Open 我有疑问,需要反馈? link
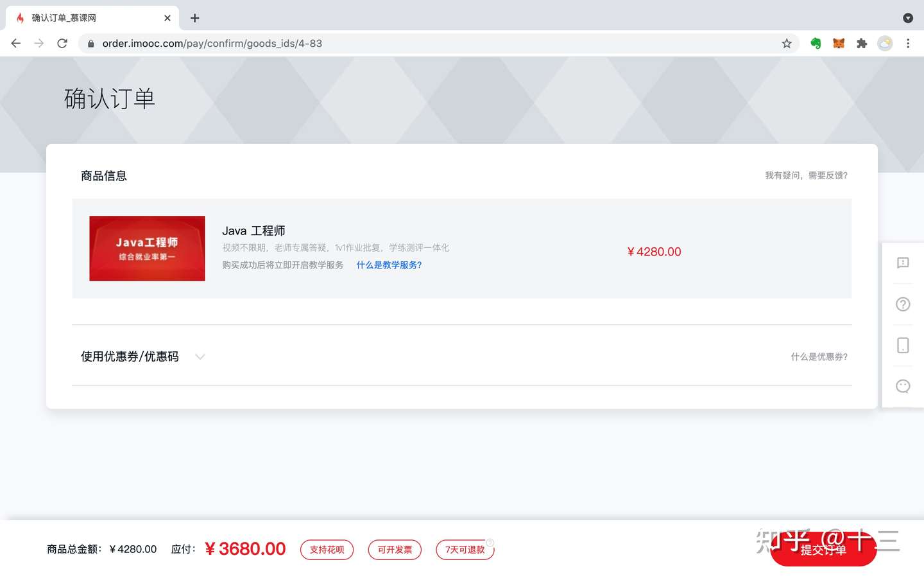Image resolution: width=924 pixels, height=578 pixels. tap(807, 175)
